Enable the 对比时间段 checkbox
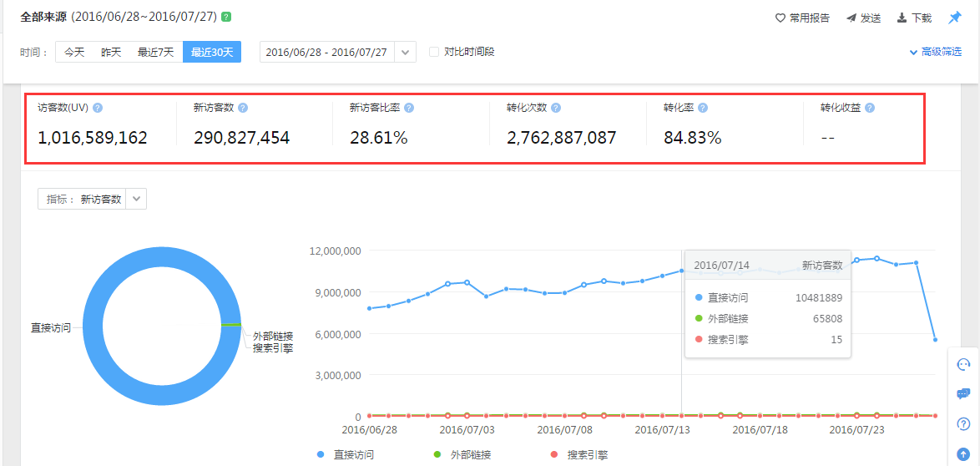 (x=434, y=52)
